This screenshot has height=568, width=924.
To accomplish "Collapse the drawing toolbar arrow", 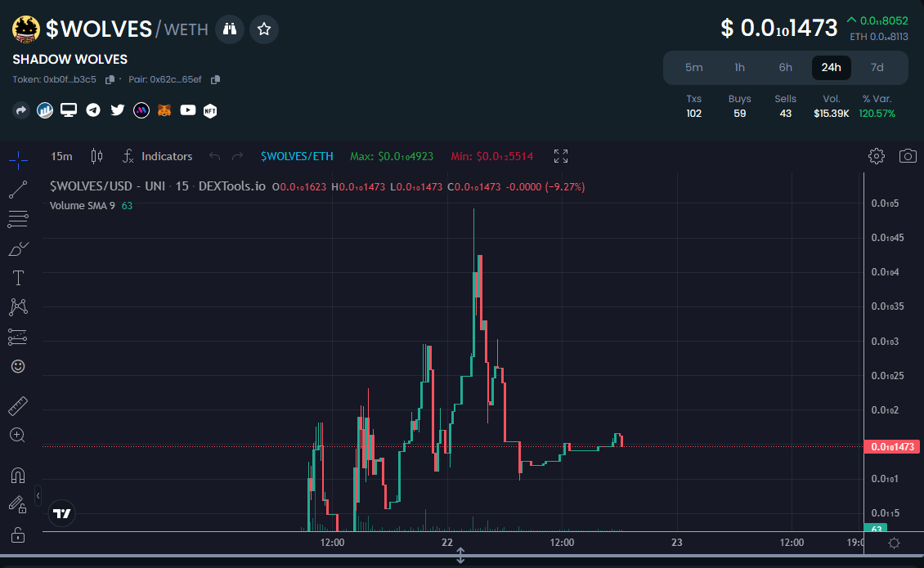I will 38,495.
